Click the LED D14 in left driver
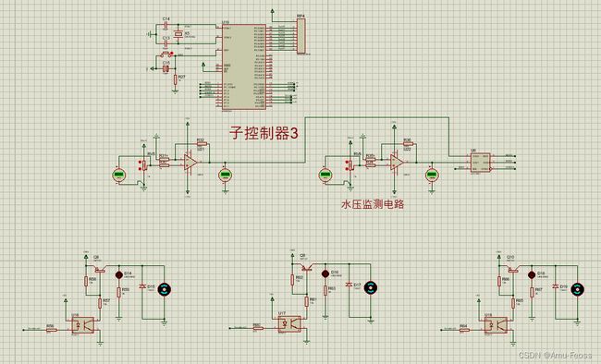The width and height of the screenshot is (601, 364). 119,274
